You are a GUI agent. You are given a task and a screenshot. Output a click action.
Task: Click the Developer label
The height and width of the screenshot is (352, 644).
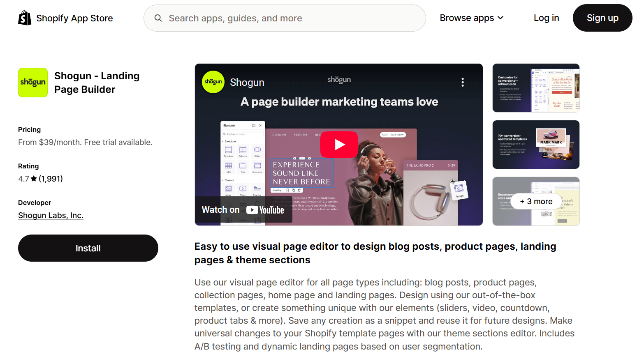coord(35,202)
